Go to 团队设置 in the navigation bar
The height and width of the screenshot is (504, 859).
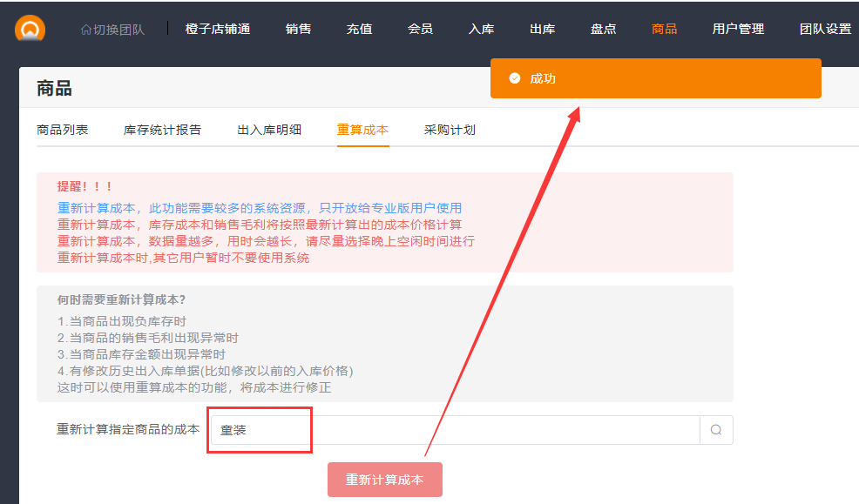[x=825, y=29]
